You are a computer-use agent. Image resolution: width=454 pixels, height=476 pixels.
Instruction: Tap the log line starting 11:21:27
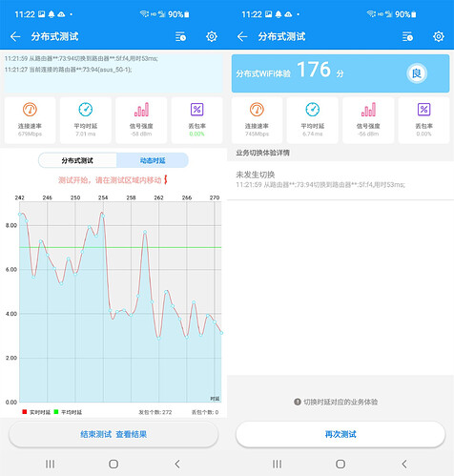coord(68,70)
